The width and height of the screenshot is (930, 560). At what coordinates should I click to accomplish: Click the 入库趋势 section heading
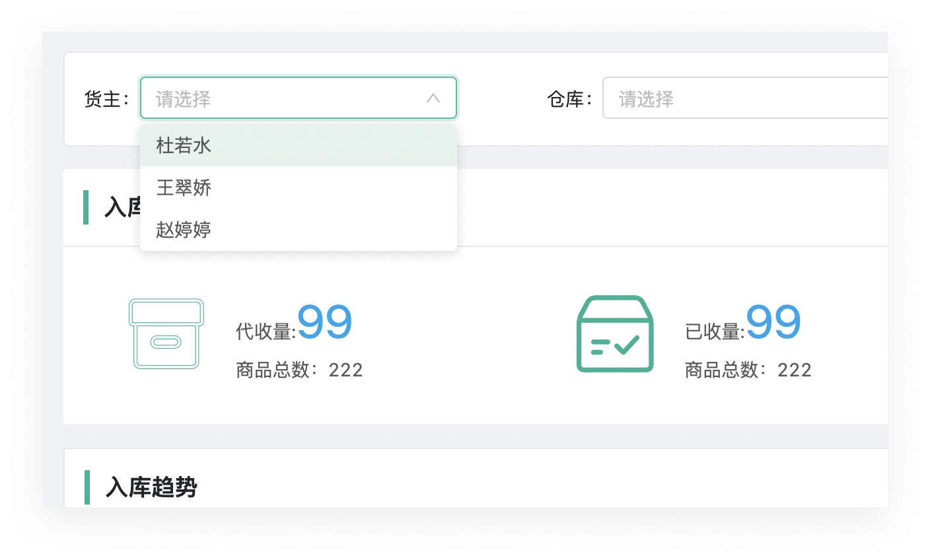(151, 487)
